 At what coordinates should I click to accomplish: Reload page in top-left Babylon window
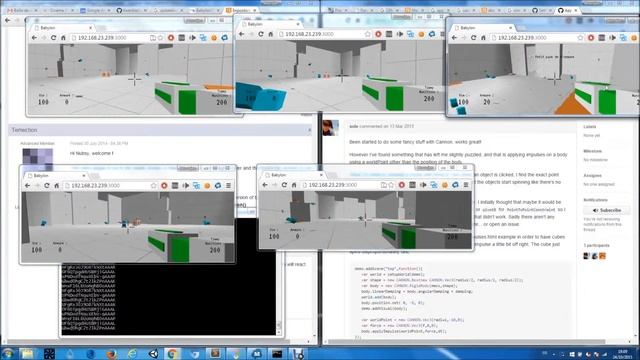53,38
